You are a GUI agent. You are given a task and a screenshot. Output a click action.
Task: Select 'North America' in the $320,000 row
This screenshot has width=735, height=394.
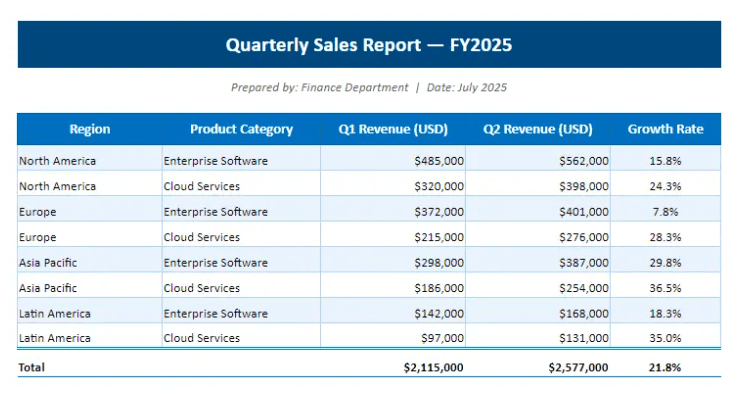[58, 186]
